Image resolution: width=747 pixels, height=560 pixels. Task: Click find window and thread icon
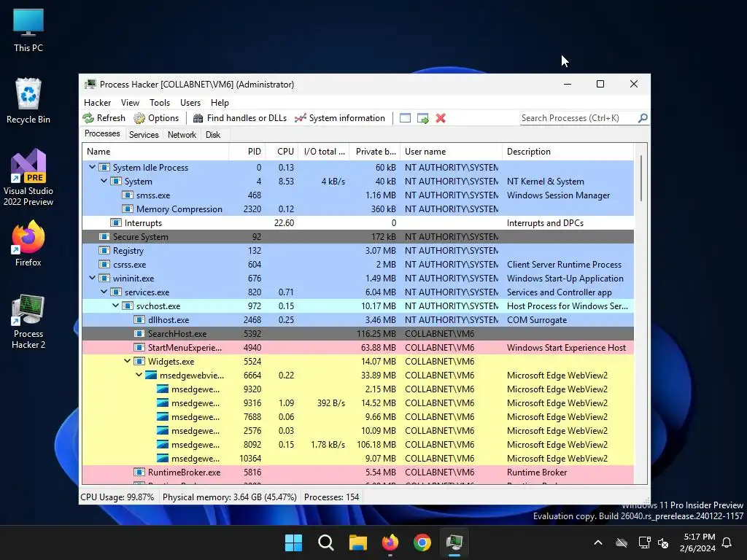click(x=423, y=118)
